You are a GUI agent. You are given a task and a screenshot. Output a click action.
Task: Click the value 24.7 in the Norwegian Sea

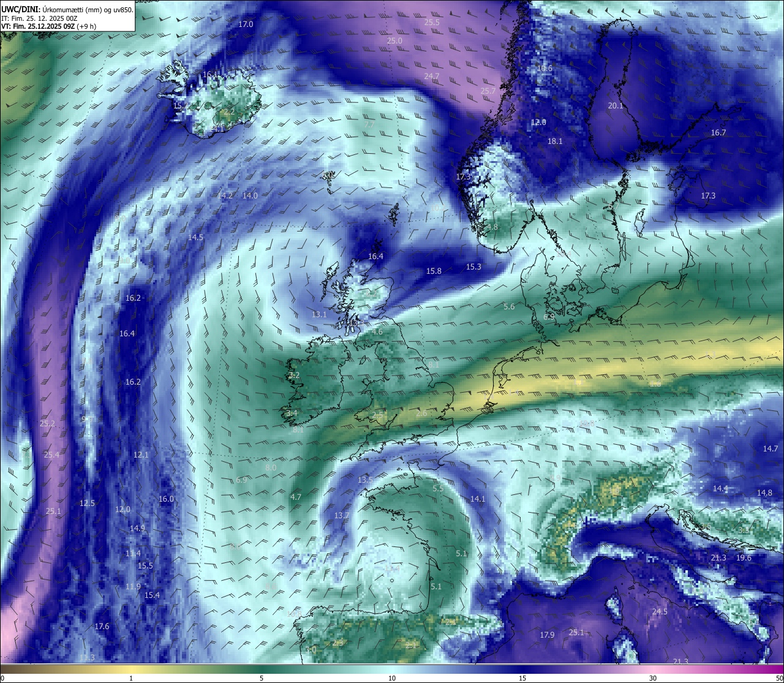point(432,76)
